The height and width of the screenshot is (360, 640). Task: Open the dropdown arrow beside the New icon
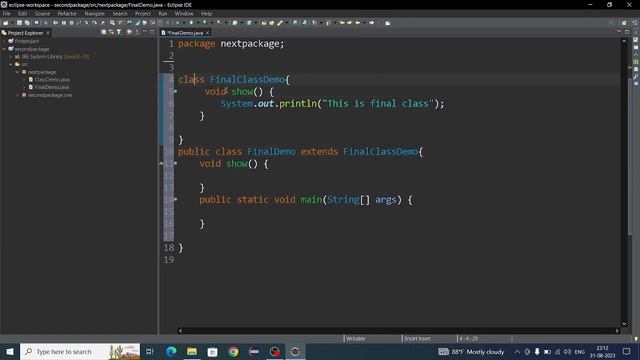click(x=11, y=23)
